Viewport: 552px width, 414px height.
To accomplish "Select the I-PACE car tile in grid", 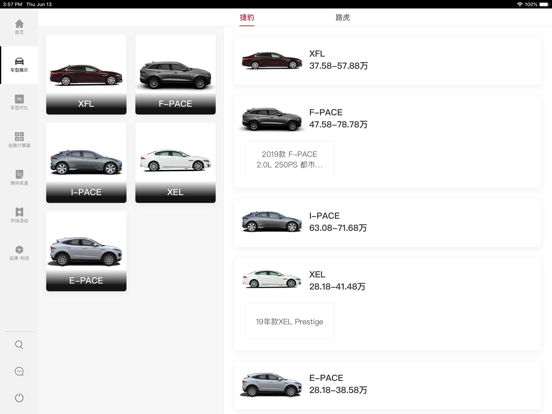I will [x=86, y=163].
